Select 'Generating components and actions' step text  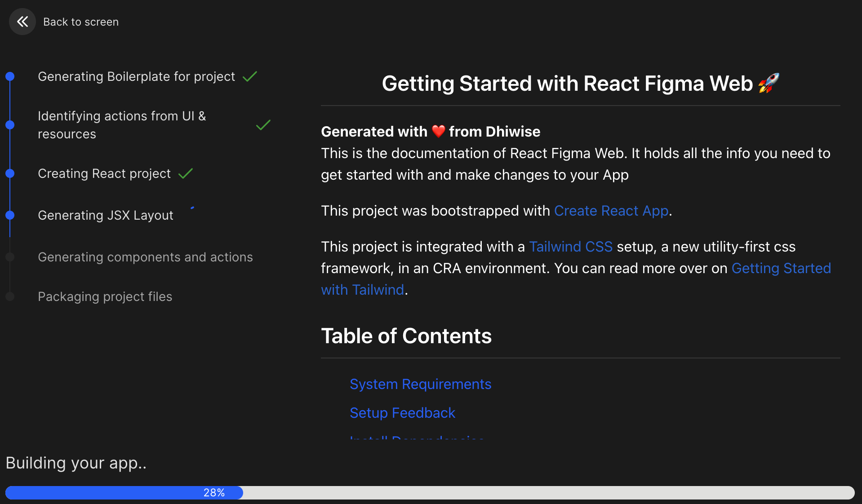[x=145, y=257]
